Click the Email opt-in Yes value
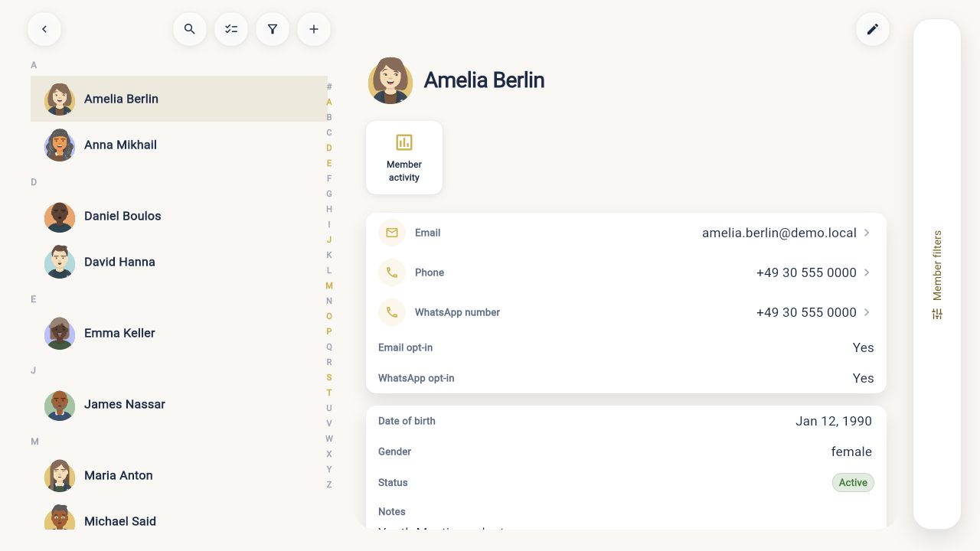980x551 pixels. pyautogui.click(x=863, y=347)
